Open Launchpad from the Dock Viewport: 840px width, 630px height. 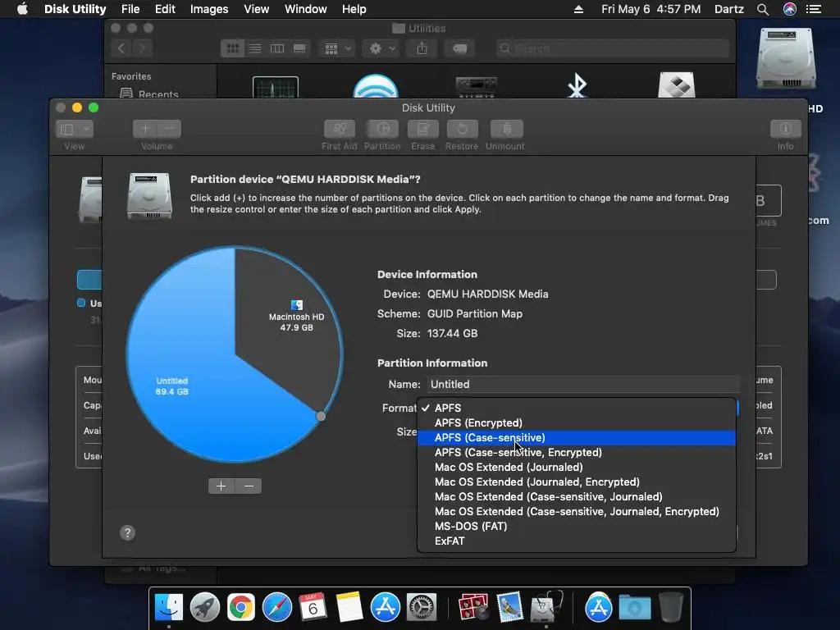204,608
